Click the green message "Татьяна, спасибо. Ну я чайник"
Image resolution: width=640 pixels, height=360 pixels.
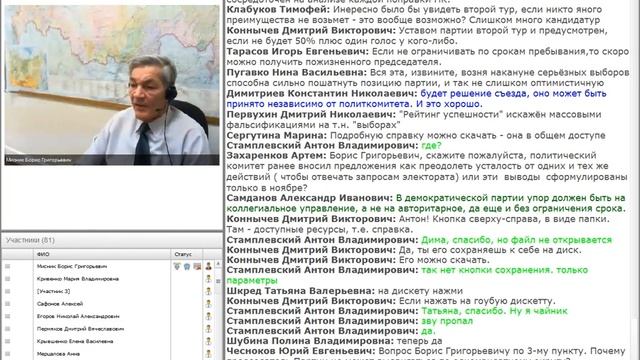[494, 311]
